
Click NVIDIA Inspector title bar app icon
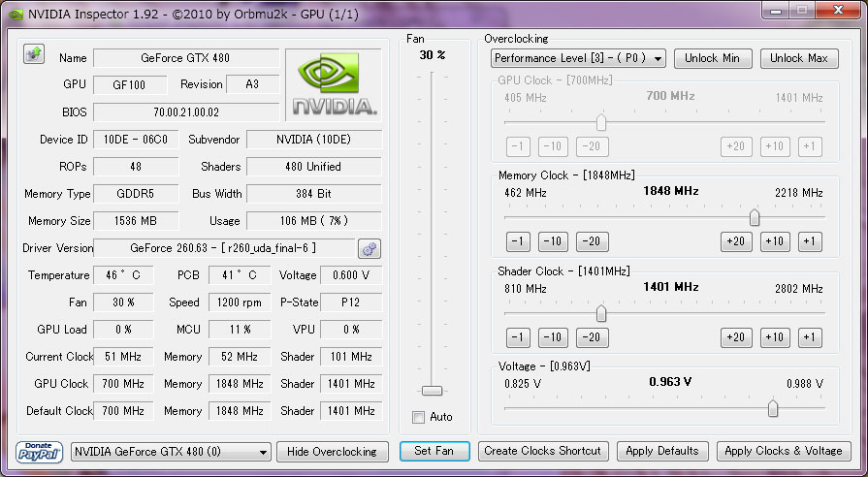17,15
